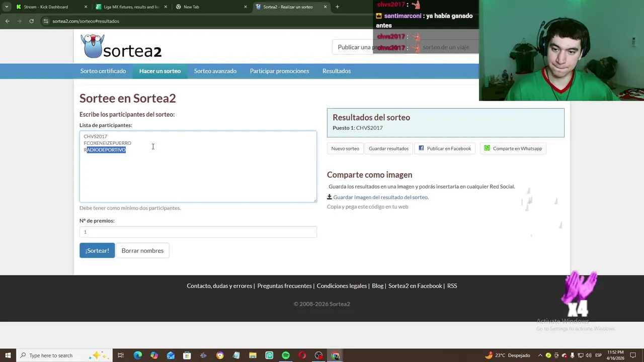Click the microphone tray icon
Viewport: 644px width, 362px height.
572,355
